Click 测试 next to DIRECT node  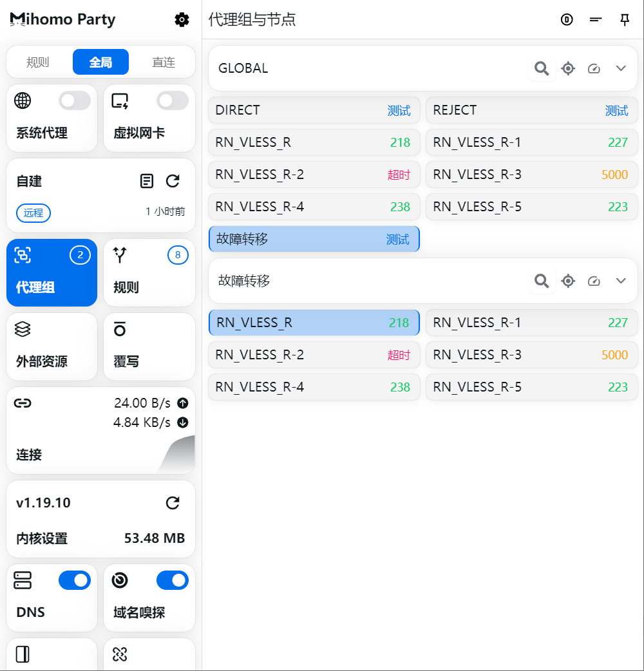pos(399,111)
